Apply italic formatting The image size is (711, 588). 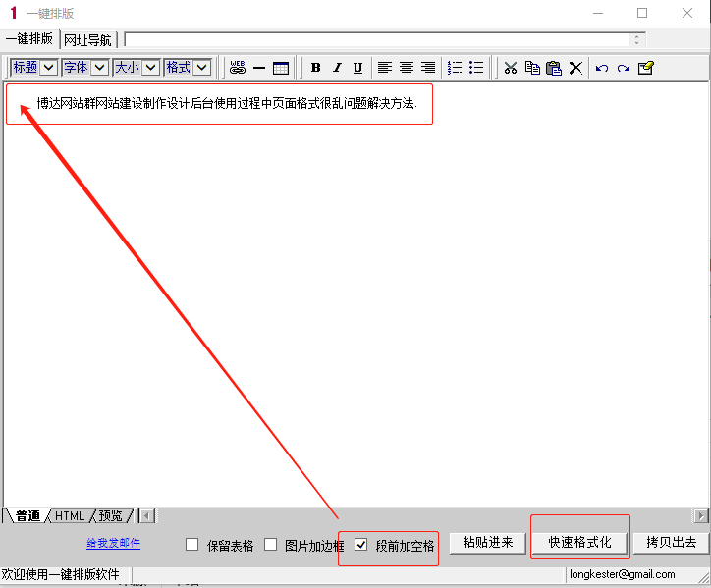337,68
